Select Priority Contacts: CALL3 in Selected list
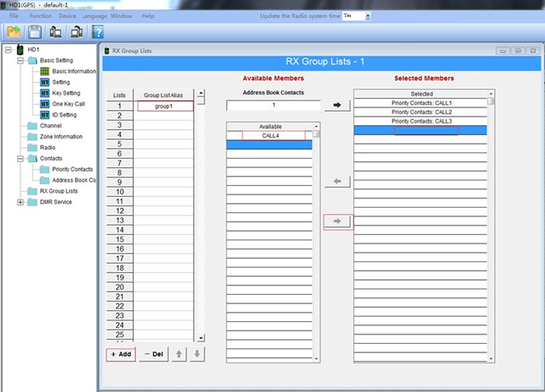Viewport: 545px width, 392px height. point(420,121)
